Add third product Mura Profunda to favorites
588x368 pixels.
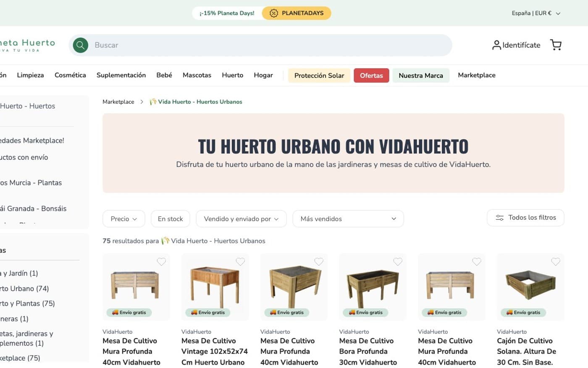pyautogui.click(x=319, y=262)
